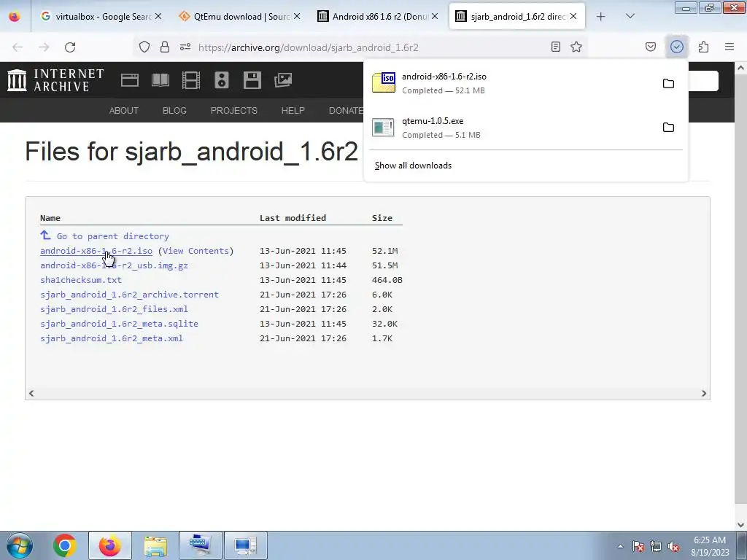This screenshot has width=747, height=560.
Task: Click the page scrollbar down arrow
Action: tap(740, 525)
